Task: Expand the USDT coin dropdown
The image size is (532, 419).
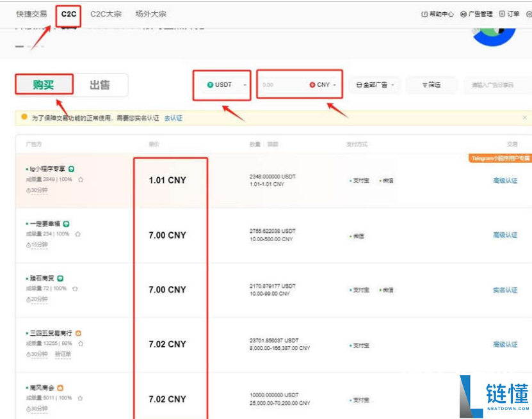Action: tap(226, 84)
